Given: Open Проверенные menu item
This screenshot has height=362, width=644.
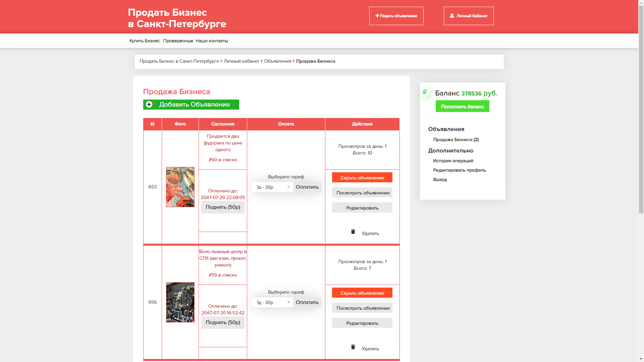Looking at the screenshot, I should [178, 41].
